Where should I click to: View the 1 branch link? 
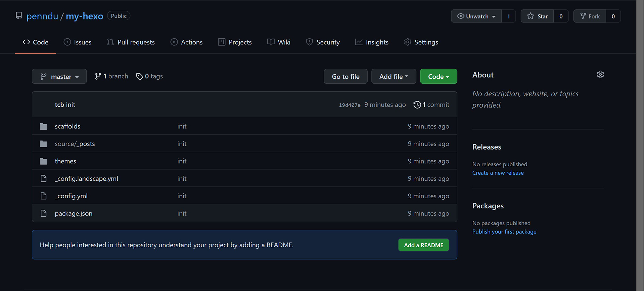(x=111, y=76)
